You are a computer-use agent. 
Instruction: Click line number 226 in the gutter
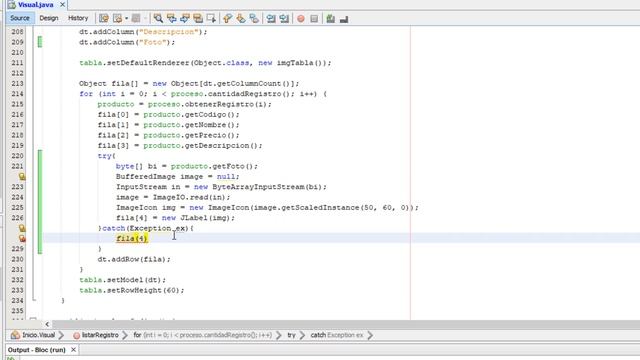[17, 218]
